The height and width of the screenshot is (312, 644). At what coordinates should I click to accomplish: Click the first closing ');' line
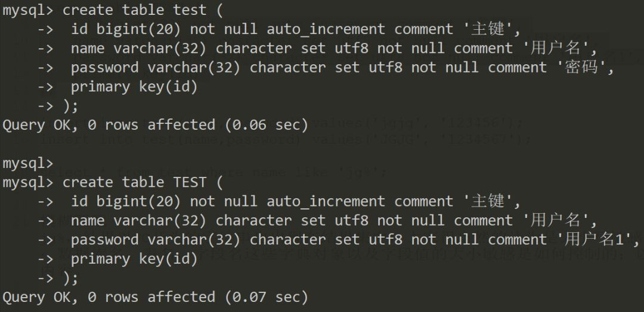[x=70, y=106]
